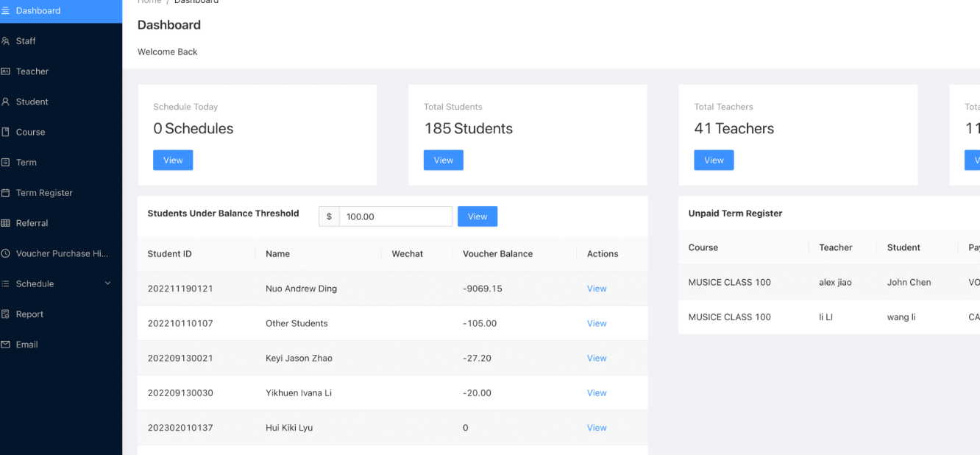Expand the Schedule submenu chevron

tap(108, 283)
